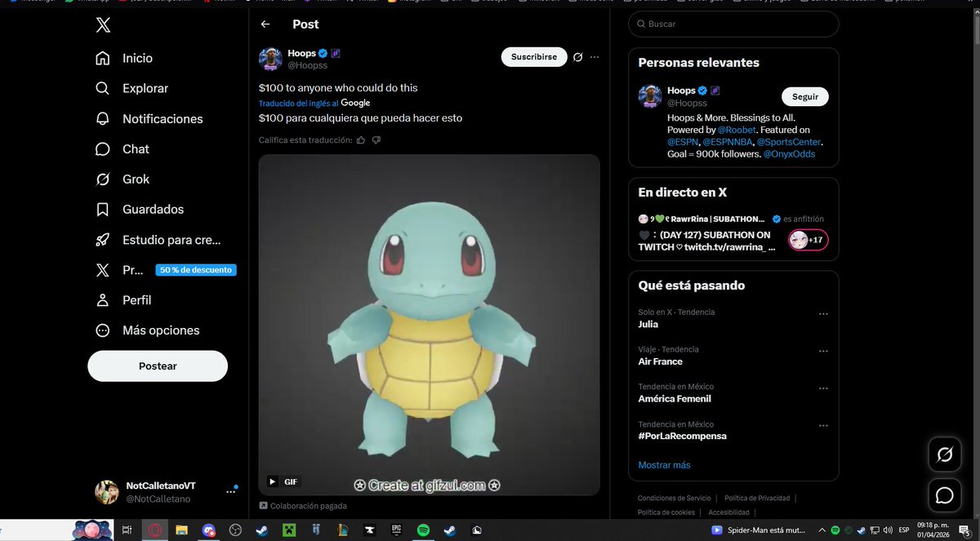
Task: Click @OnyxOdds mention in bio
Action: [789, 153]
